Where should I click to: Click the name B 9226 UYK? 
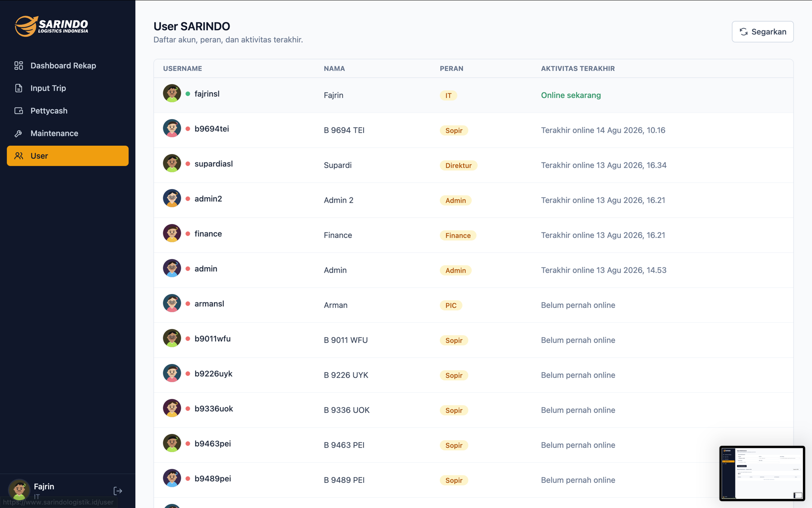coord(346,375)
